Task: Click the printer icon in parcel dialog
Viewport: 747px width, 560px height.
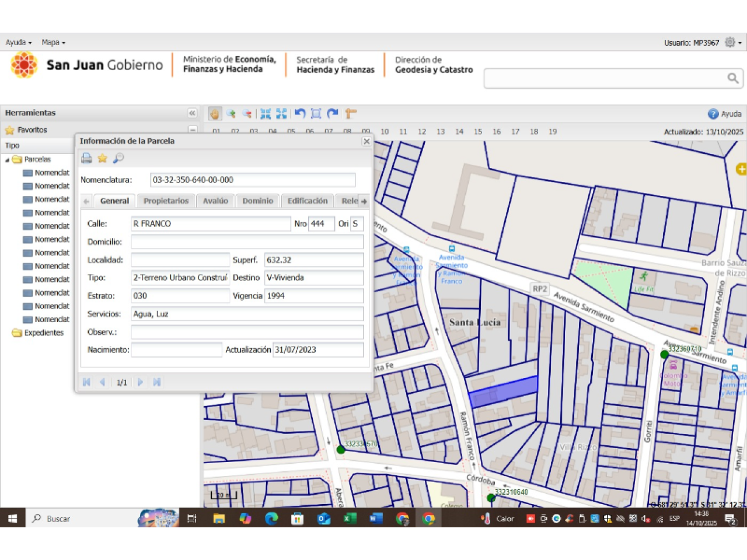Action: coord(86,158)
